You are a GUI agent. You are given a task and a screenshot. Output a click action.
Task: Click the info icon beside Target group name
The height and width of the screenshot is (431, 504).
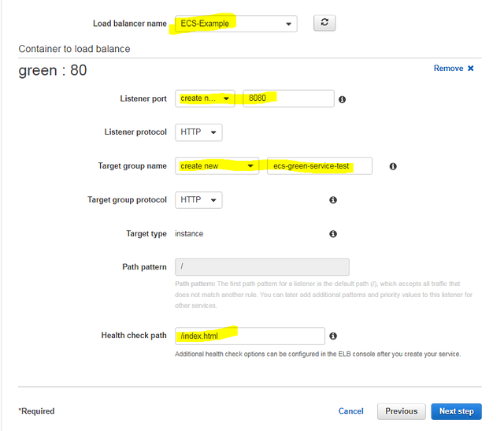[393, 166]
